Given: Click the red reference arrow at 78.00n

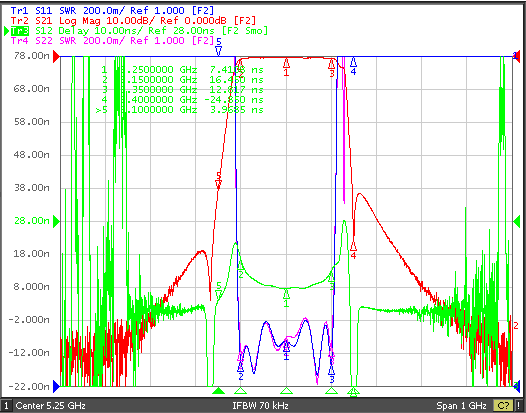Looking at the screenshot, I should point(57,56).
